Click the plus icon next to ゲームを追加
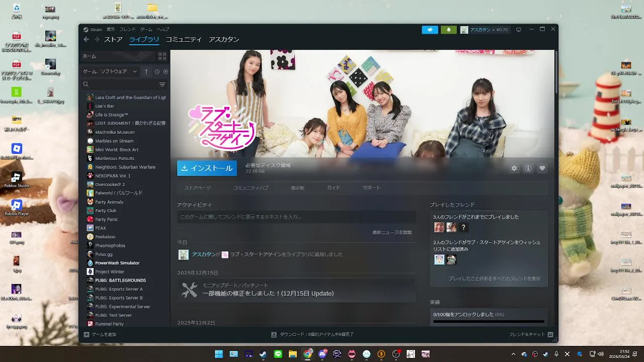 (87, 334)
